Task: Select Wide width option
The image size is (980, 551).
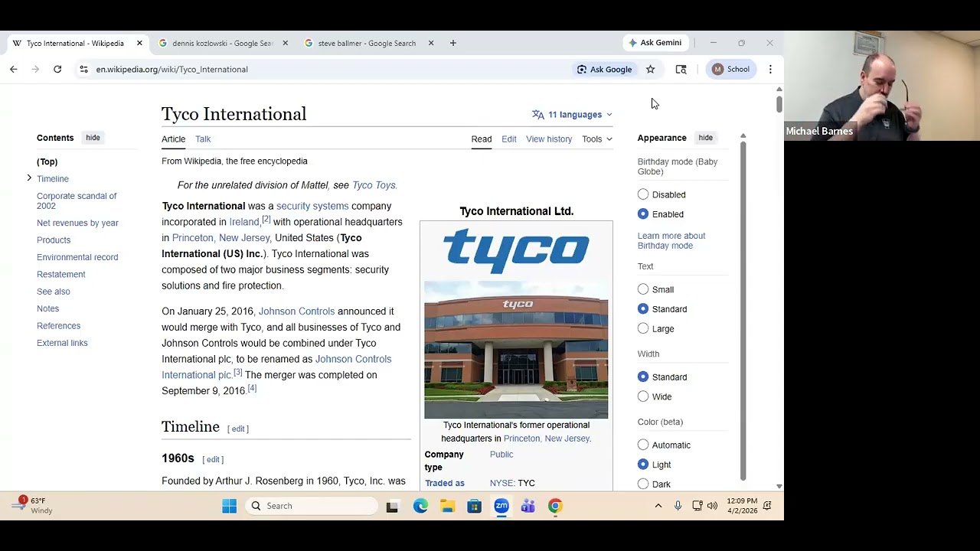Action: 643,396
